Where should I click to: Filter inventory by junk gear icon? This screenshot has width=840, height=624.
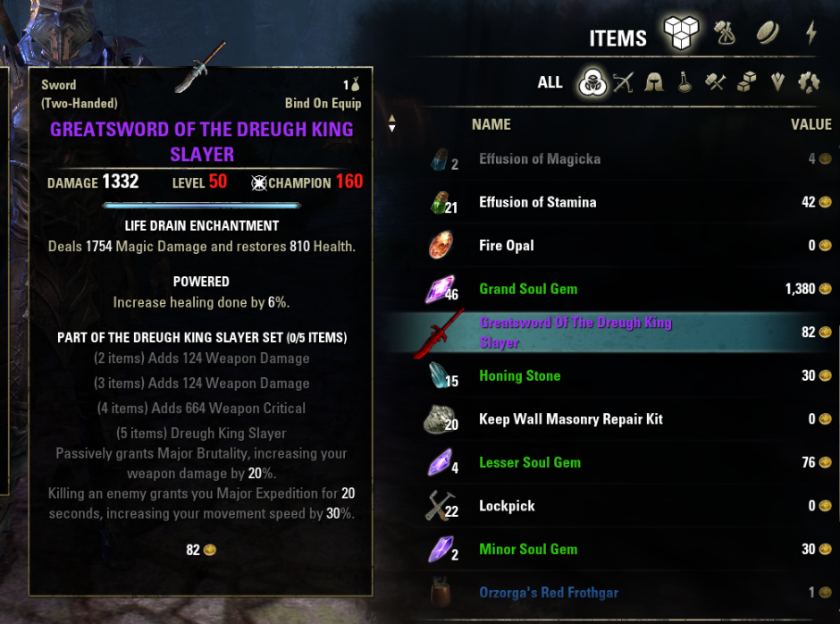[x=809, y=82]
